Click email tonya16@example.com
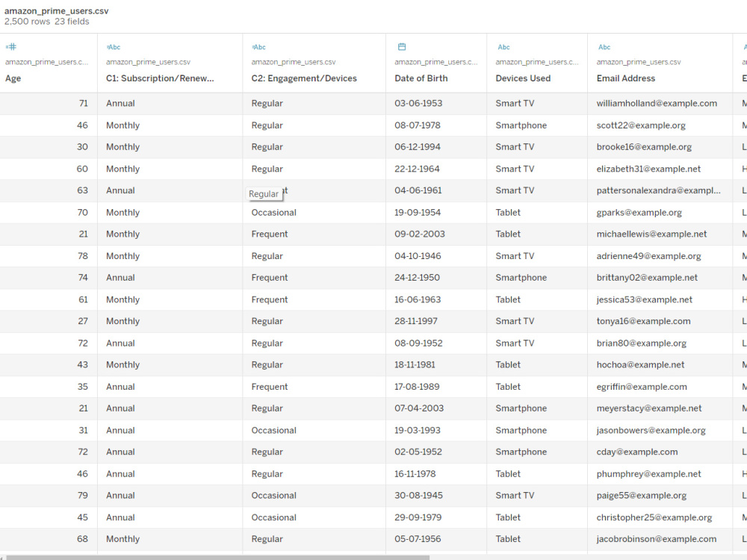The height and width of the screenshot is (560, 747). point(644,321)
